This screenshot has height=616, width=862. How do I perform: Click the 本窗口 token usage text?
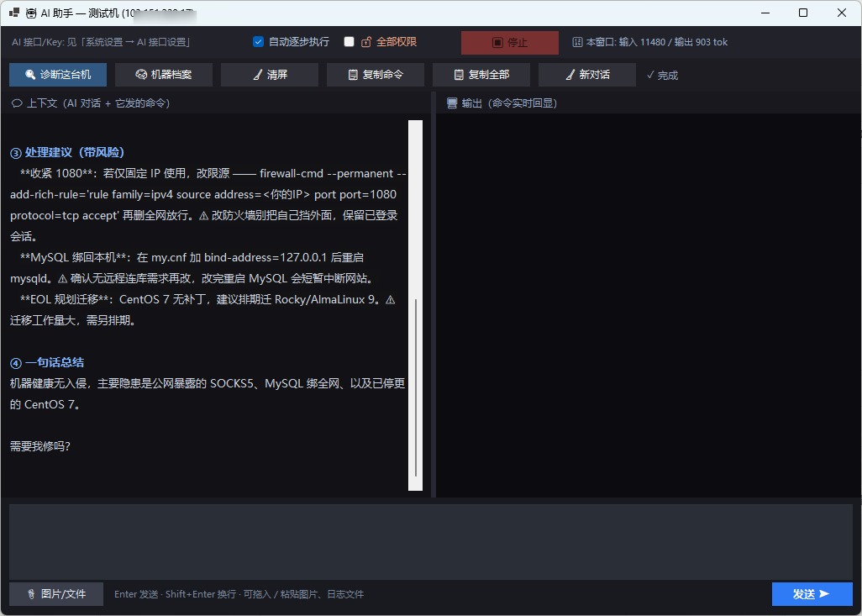(657, 42)
